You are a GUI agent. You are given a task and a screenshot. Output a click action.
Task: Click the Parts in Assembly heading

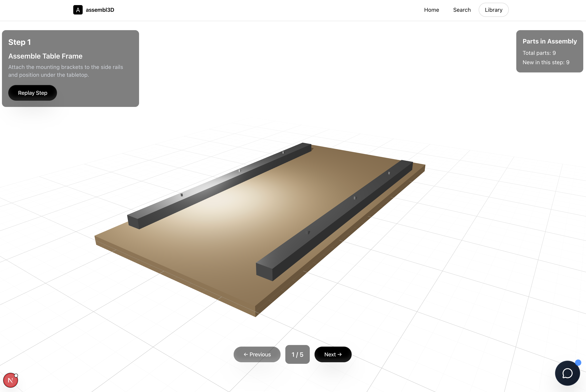[x=550, y=41]
